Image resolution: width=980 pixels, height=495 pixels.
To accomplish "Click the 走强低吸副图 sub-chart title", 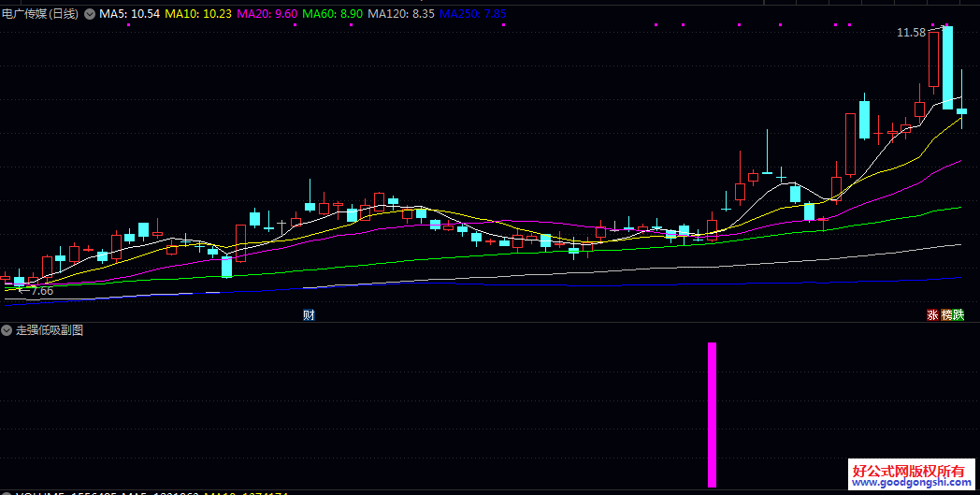I will (x=50, y=330).
